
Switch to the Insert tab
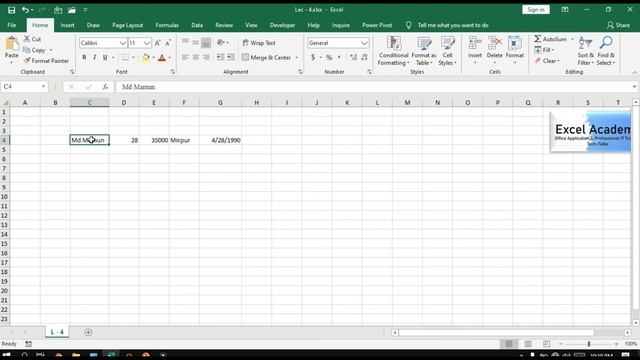pyautogui.click(x=67, y=25)
